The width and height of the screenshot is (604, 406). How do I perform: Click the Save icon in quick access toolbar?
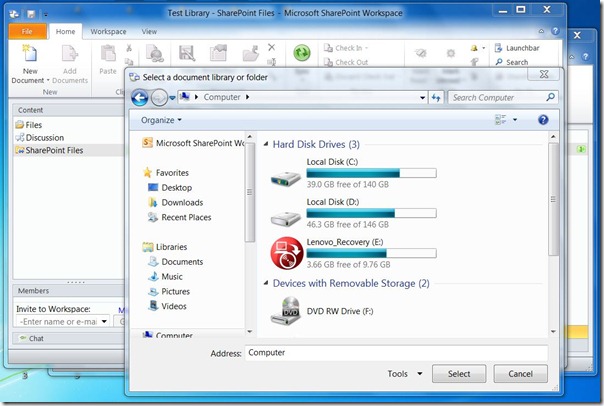pos(31,14)
